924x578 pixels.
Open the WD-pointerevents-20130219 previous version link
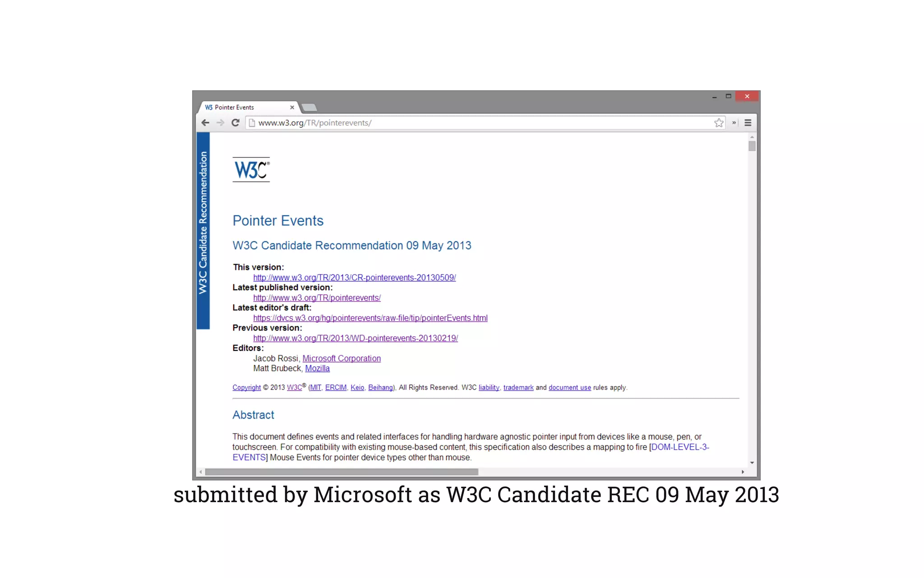[x=355, y=338]
